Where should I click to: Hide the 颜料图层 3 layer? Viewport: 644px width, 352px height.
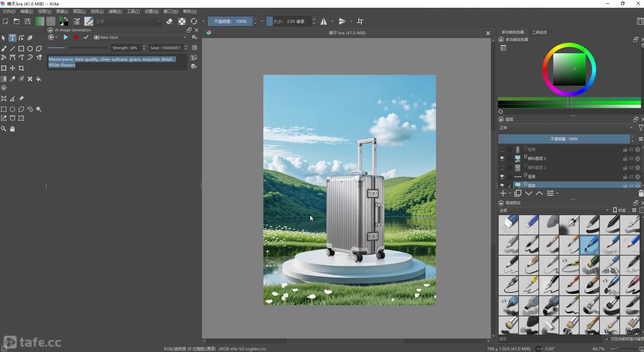[502, 158]
